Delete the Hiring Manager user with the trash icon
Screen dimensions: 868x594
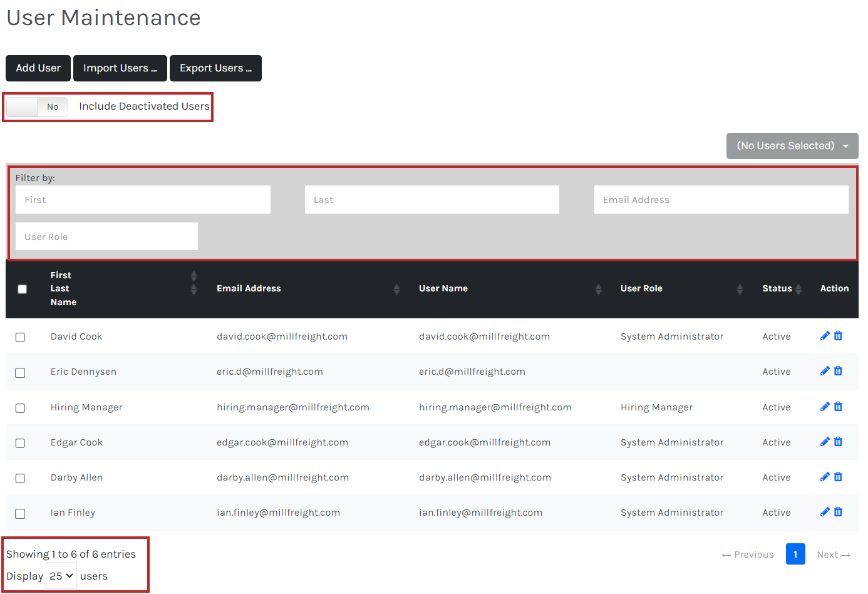[838, 407]
